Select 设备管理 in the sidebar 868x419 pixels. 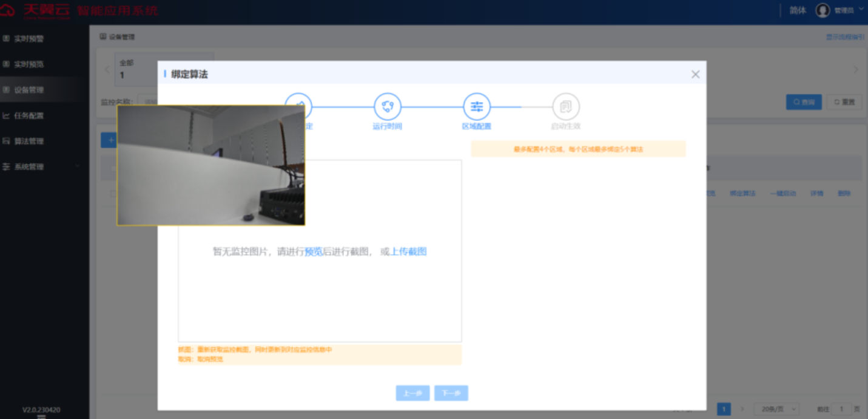click(x=29, y=90)
